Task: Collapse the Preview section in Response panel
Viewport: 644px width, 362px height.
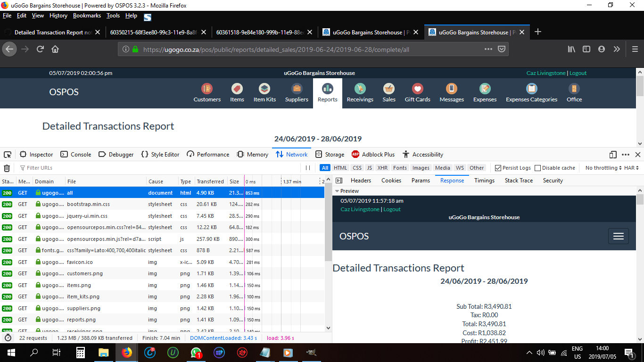Action: [336, 190]
